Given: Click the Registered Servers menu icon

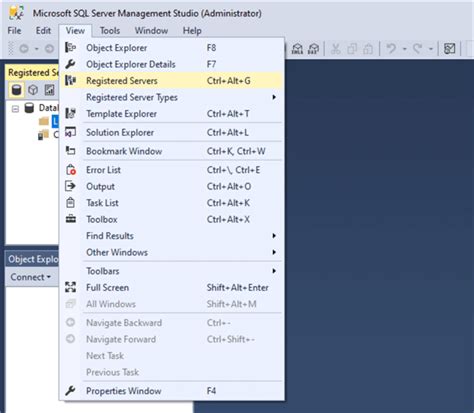Looking at the screenshot, I should [70, 80].
